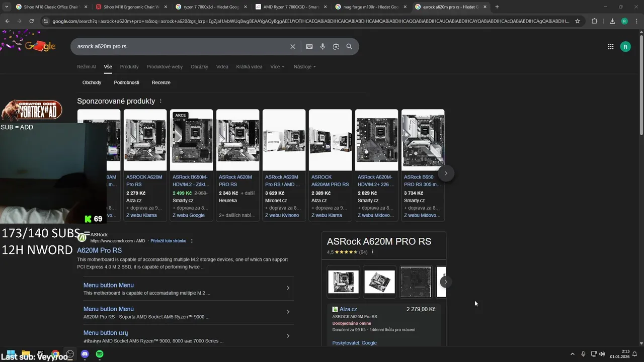
Task: Open more options for asrock.com result
Action: coord(192,241)
